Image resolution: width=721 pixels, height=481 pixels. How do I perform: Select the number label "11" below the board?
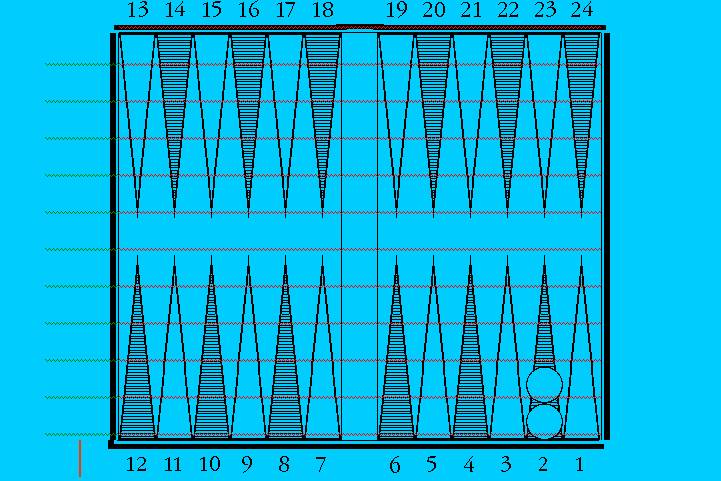tap(173, 464)
